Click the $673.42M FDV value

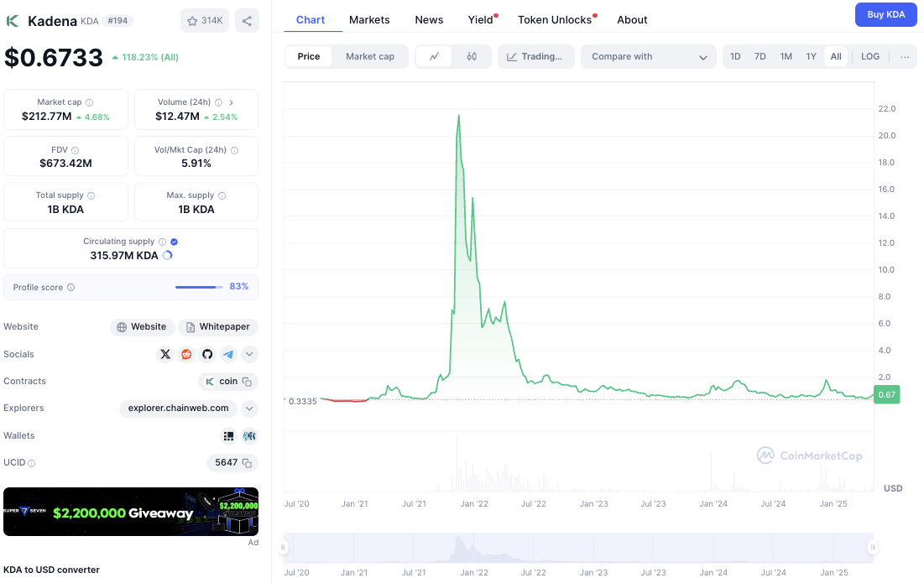coord(65,163)
